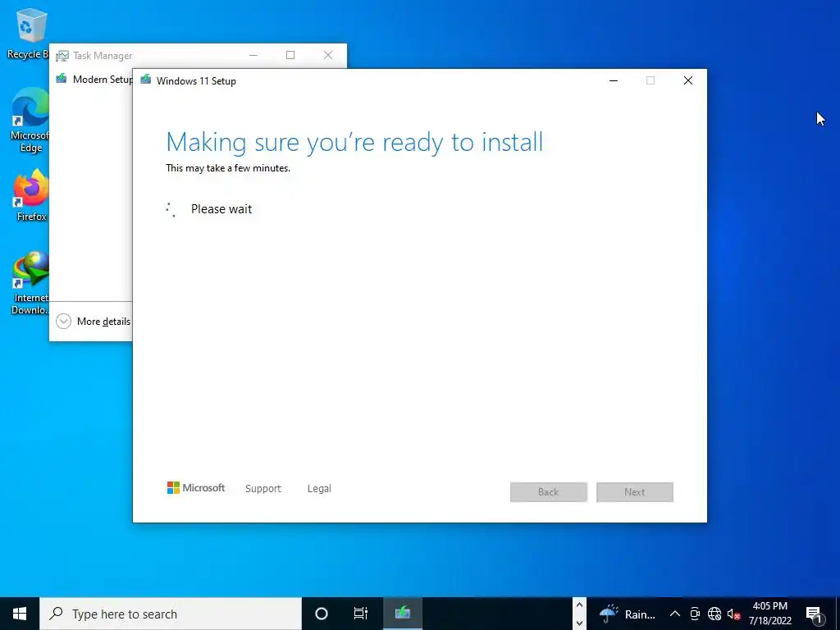Click the Task Manager title bar icon
840x630 pixels.
pos(62,55)
